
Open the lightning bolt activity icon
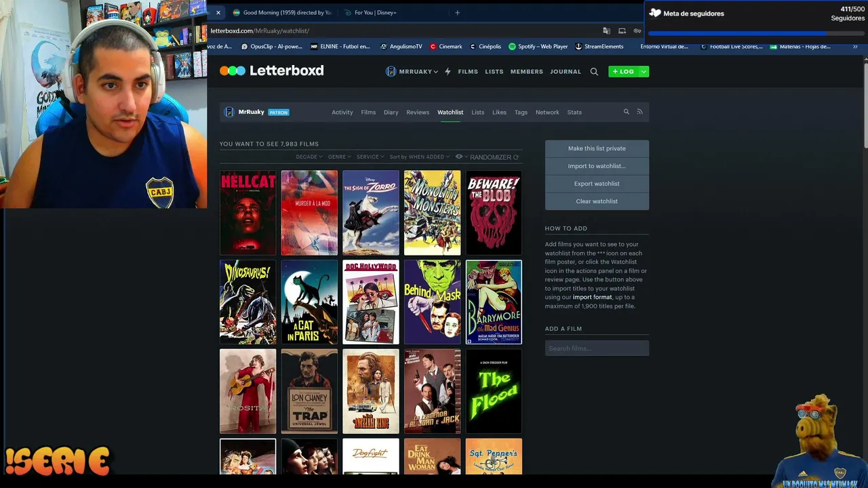coord(448,71)
